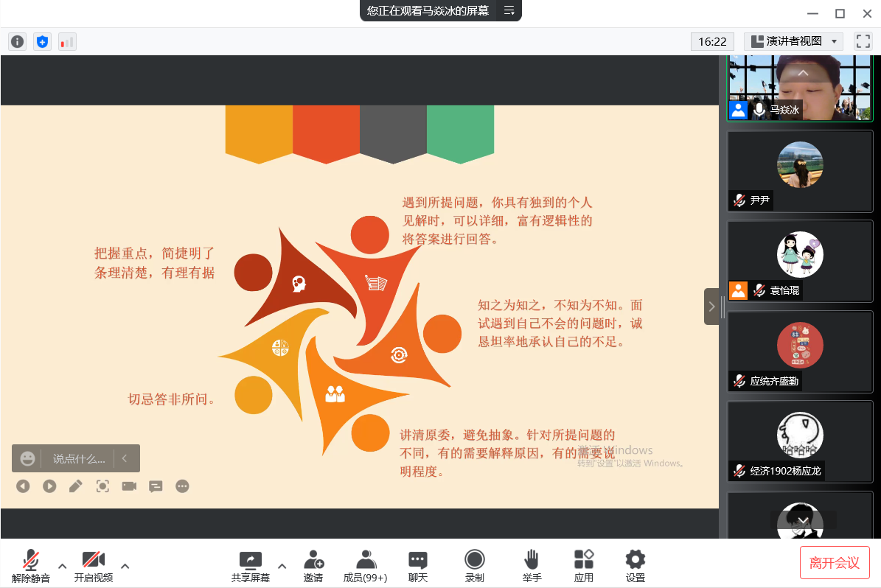Turn on camera with 开启视频
The image size is (881, 588).
click(x=94, y=565)
